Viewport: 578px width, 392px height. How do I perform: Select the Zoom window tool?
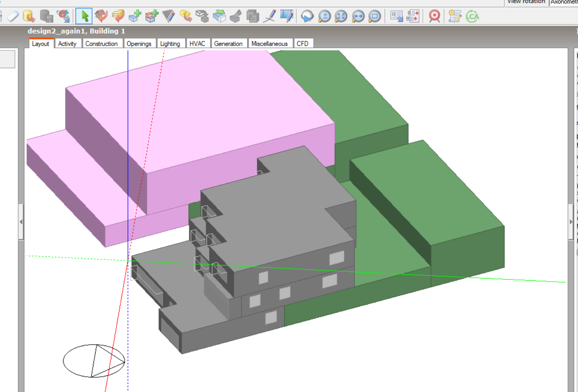pos(375,17)
